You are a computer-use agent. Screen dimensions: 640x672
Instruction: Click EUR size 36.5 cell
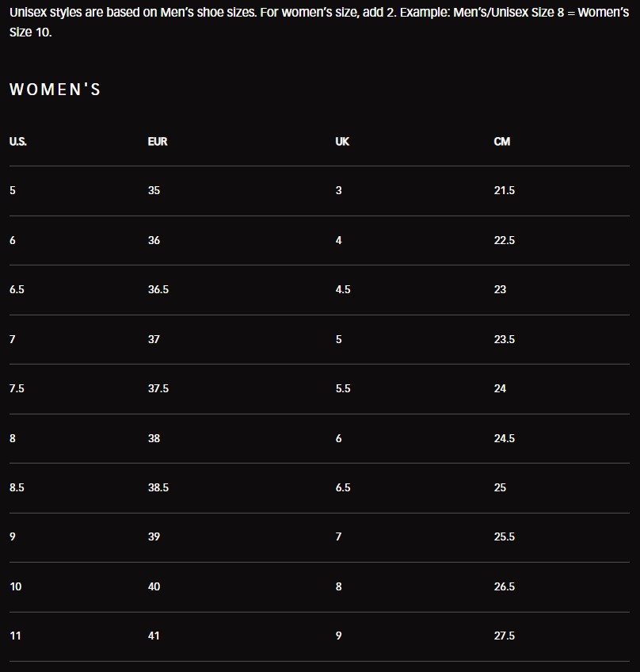click(158, 290)
